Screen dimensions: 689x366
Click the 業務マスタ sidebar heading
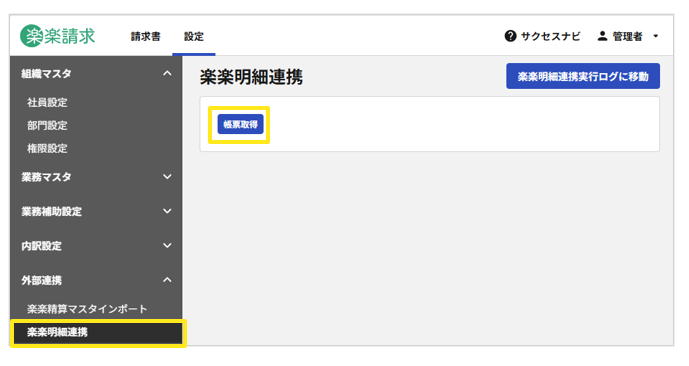coord(46,177)
